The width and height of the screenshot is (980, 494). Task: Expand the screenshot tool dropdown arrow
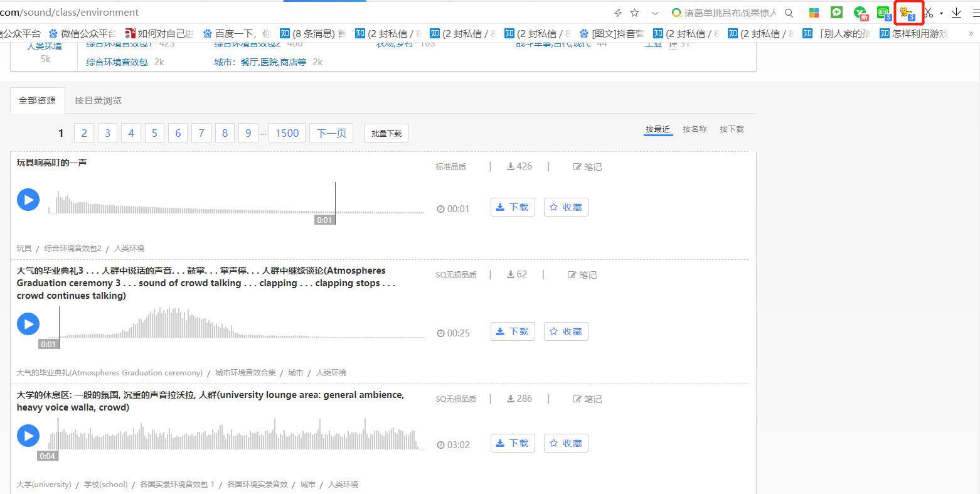[941, 13]
